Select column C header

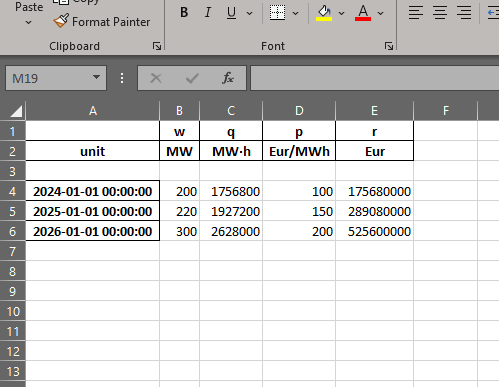tap(231, 111)
